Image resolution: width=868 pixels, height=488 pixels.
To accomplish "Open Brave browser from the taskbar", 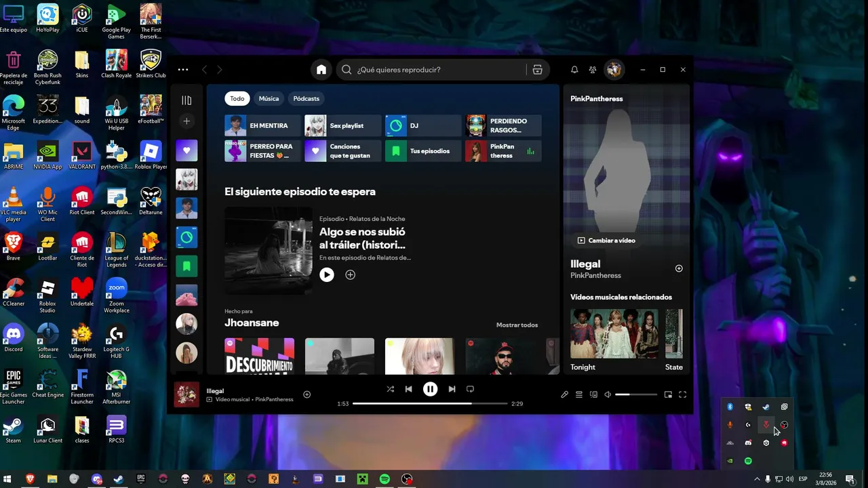I will tap(30, 479).
